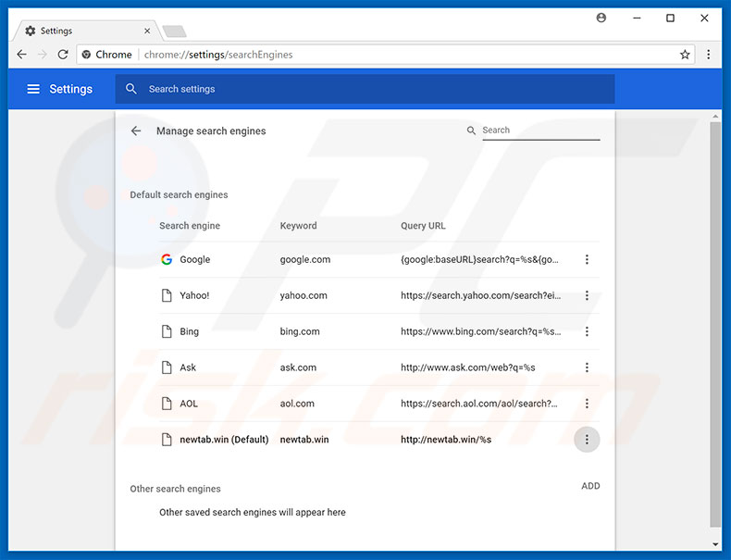
Task: Maximize the Chrome window
Action: [x=670, y=18]
